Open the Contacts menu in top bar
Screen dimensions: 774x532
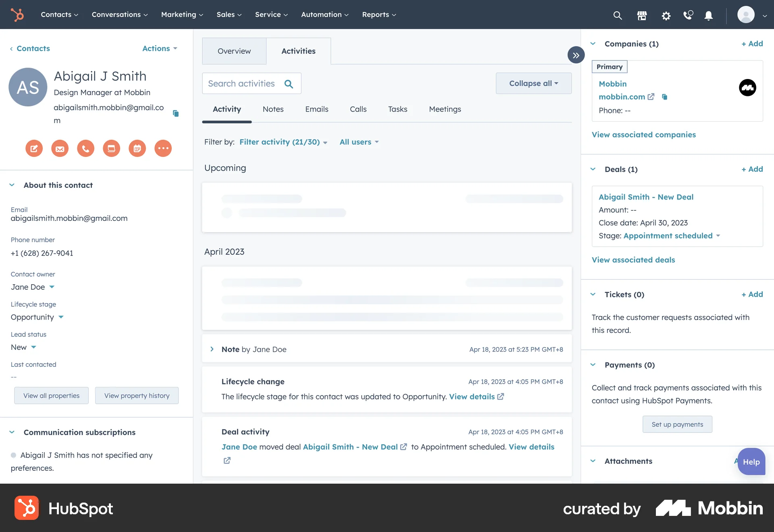pyautogui.click(x=60, y=15)
